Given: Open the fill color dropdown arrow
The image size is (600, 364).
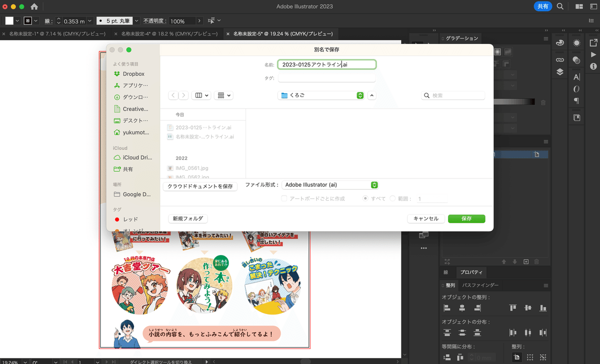Looking at the screenshot, I should pos(17,21).
